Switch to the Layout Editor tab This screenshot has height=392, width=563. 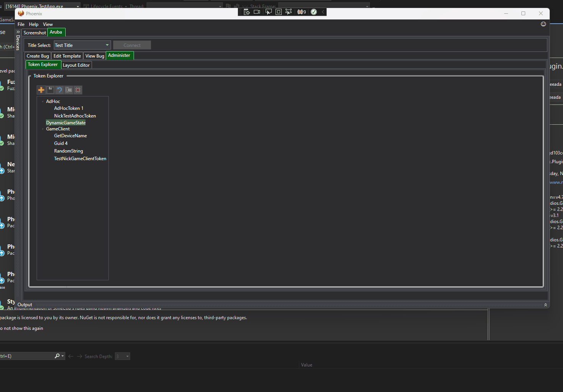click(76, 65)
